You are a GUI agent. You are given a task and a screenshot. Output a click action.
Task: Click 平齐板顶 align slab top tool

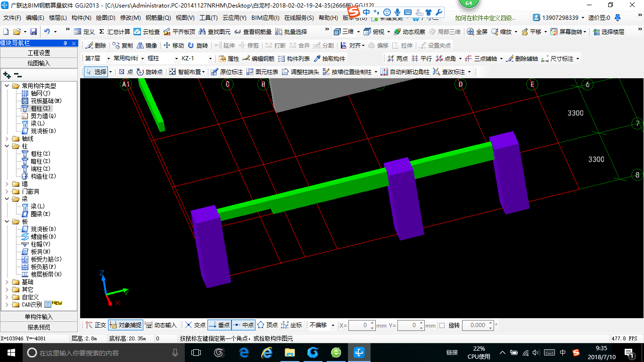(179, 32)
